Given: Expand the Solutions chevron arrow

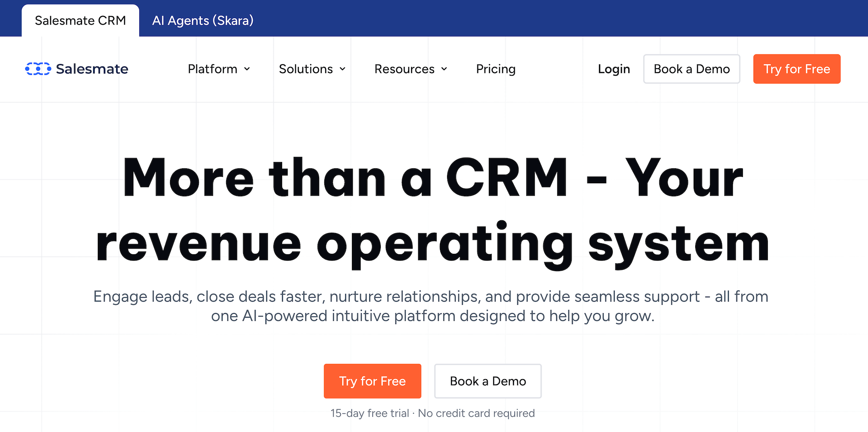Looking at the screenshot, I should (x=342, y=69).
